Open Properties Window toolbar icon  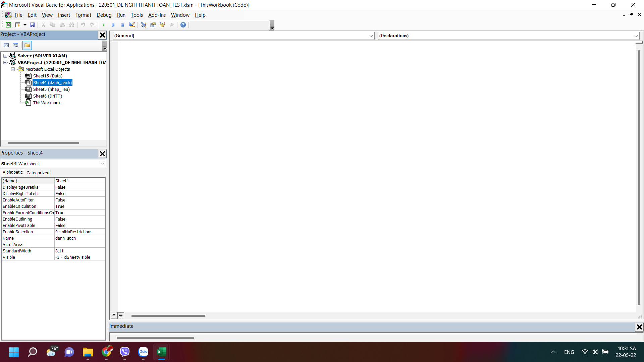tap(153, 25)
